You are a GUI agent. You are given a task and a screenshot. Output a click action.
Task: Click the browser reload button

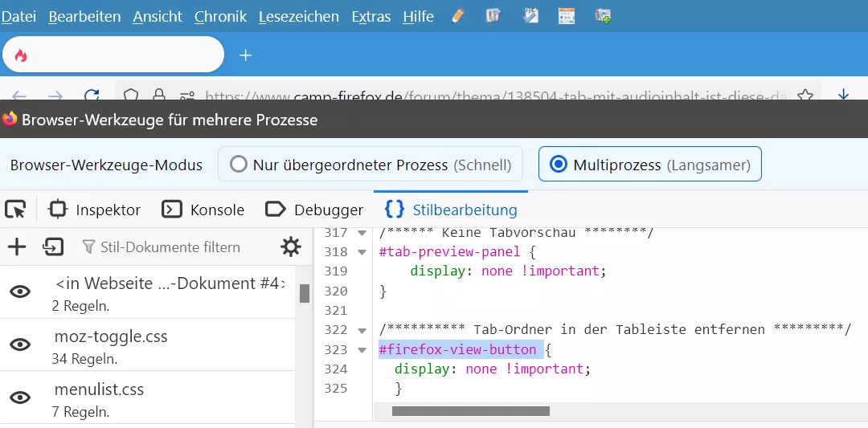pyautogui.click(x=92, y=96)
